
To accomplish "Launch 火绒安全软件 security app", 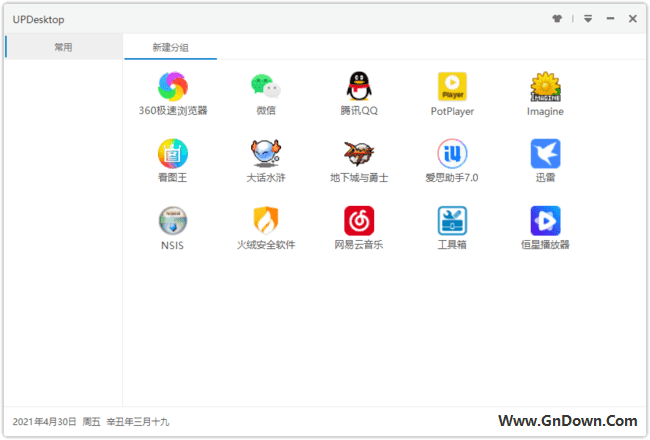I will [265, 220].
